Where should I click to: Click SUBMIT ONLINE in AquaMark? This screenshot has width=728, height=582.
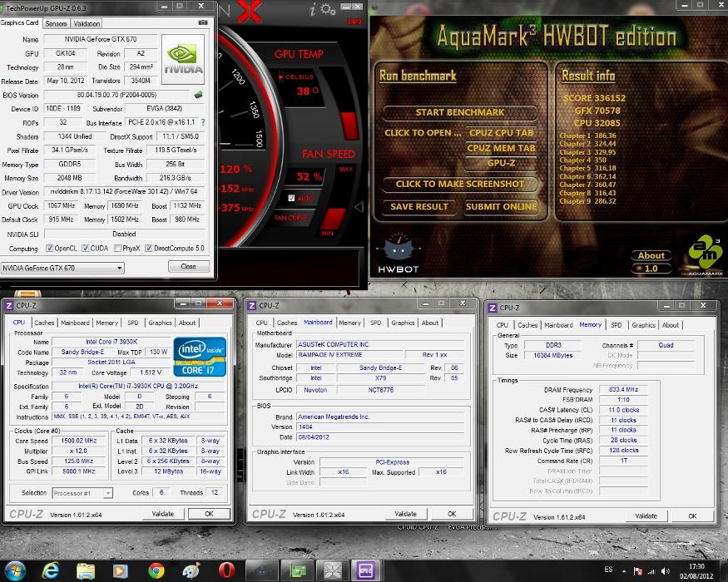tap(501, 206)
